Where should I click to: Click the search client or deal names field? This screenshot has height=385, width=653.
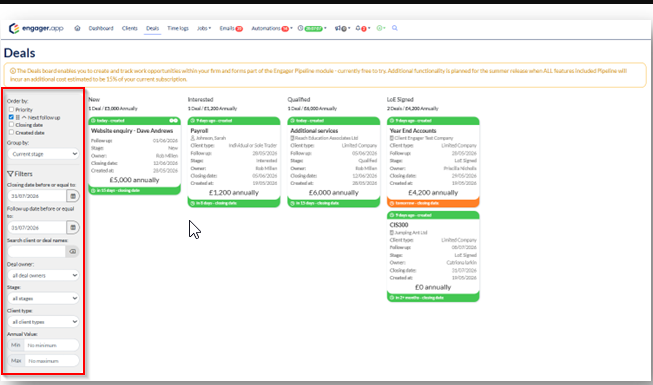[x=36, y=251]
